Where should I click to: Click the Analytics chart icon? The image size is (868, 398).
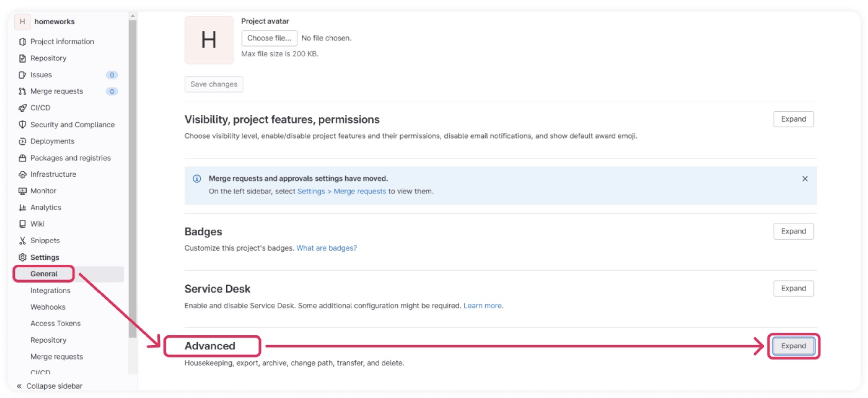point(22,207)
